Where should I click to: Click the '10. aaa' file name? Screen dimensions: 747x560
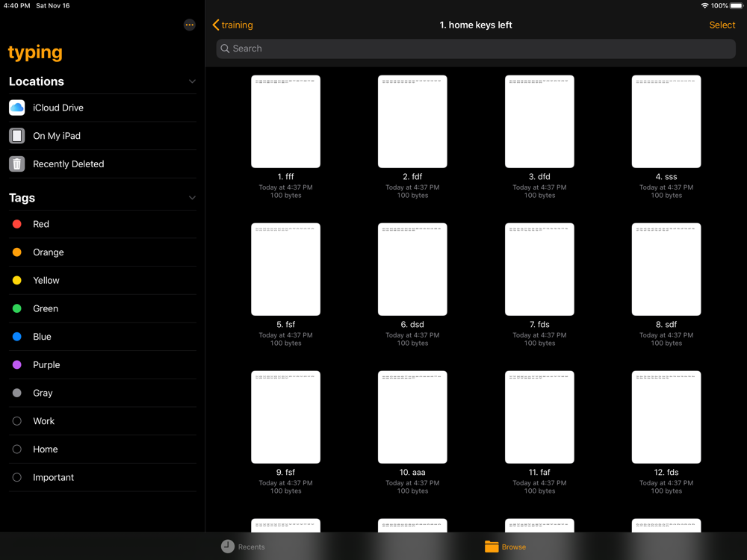click(x=412, y=472)
